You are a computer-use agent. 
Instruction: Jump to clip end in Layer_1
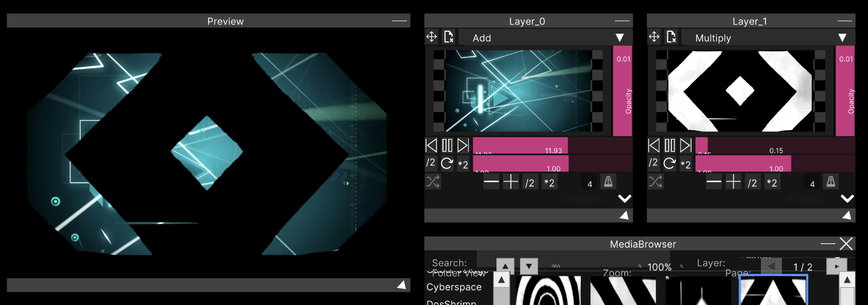686,145
